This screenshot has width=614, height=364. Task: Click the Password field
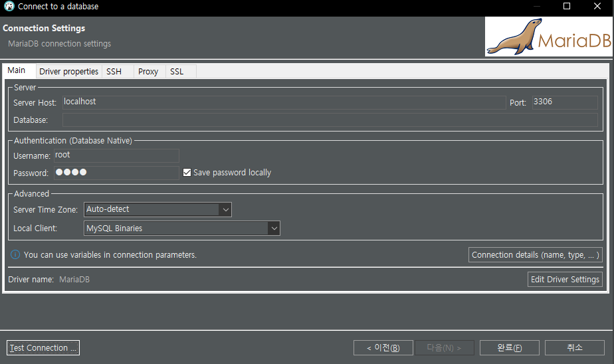pos(116,173)
